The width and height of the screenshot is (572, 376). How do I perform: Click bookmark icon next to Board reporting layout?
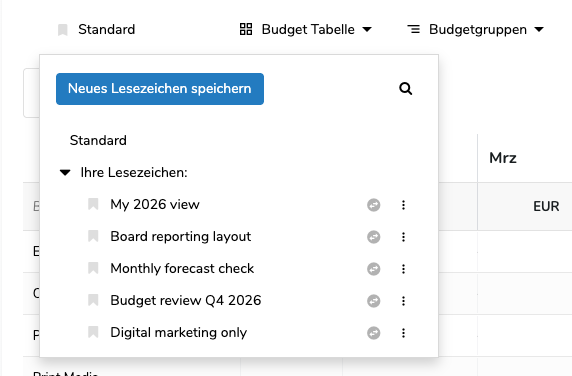93,236
